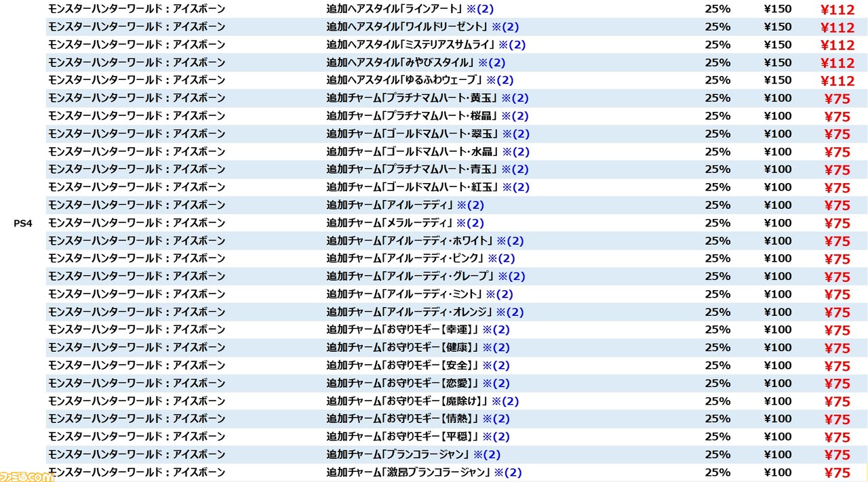Select the ¥100 original price for お守りモギー【健康】
The image size is (868, 482).
(778, 347)
